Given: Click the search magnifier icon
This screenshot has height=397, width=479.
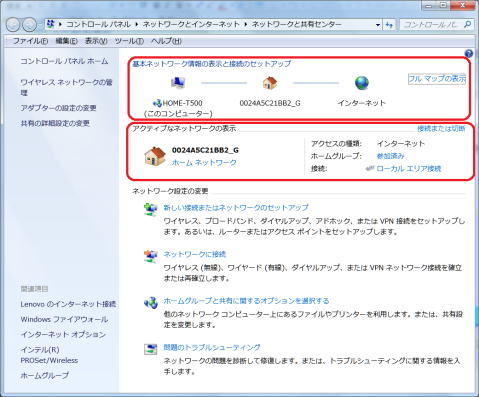Looking at the screenshot, I should coord(467,24).
